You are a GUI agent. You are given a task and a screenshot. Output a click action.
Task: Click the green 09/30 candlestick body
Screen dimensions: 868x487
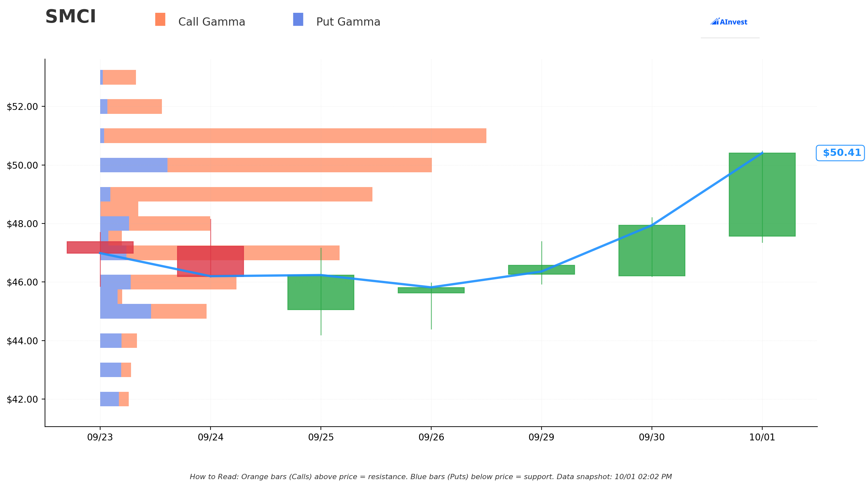click(x=652, y=251)
